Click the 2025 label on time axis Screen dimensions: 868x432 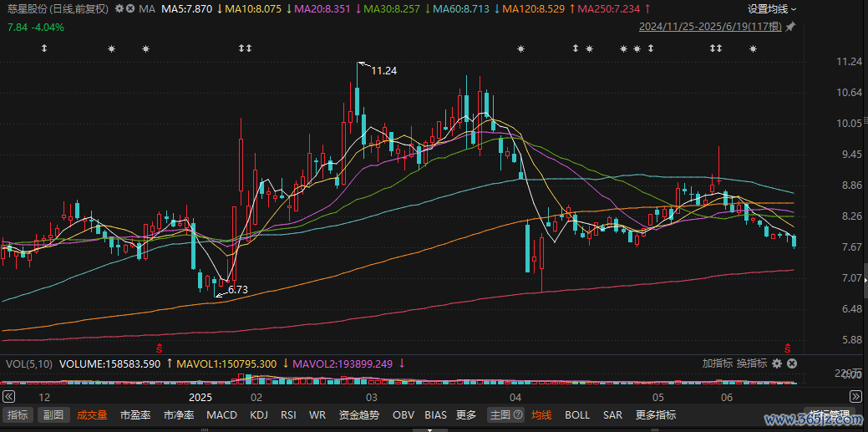coord(201,397)
